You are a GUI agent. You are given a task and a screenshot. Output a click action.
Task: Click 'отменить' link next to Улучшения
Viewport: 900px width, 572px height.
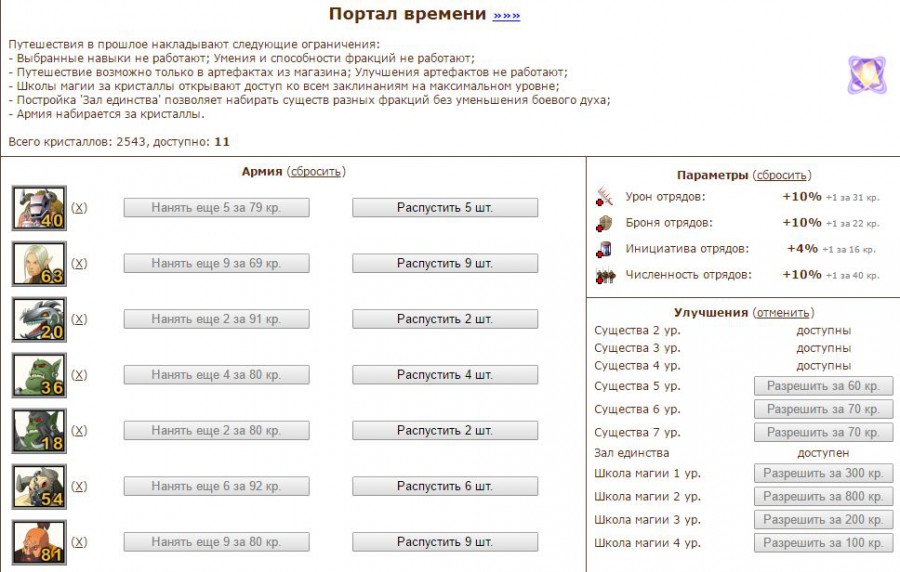(783, 313)
